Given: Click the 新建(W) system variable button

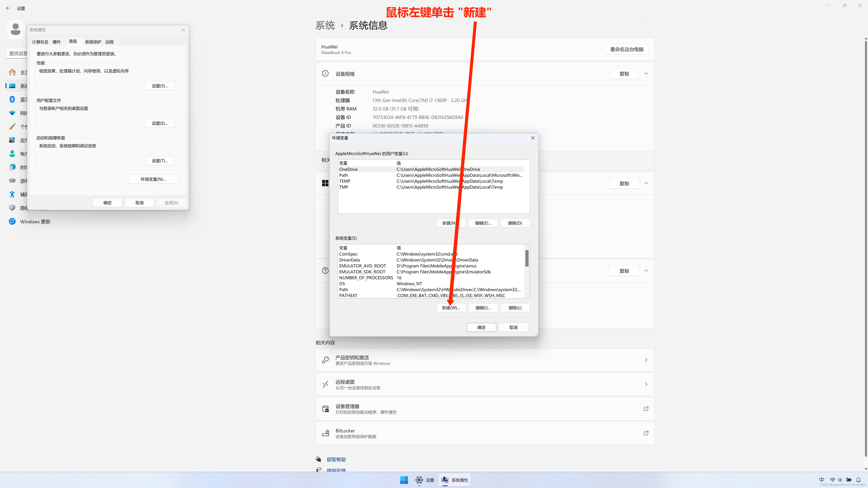Looking at the screenshot, I should tap(451, 308).
